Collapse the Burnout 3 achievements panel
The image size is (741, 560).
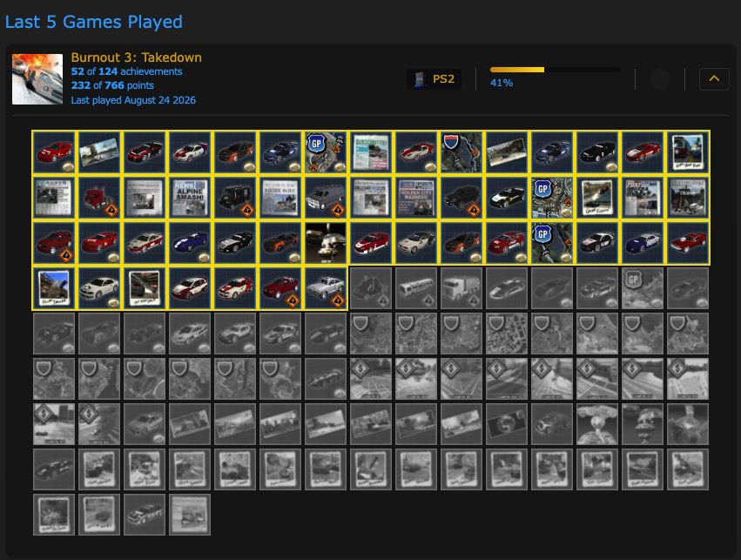point(714,78)
